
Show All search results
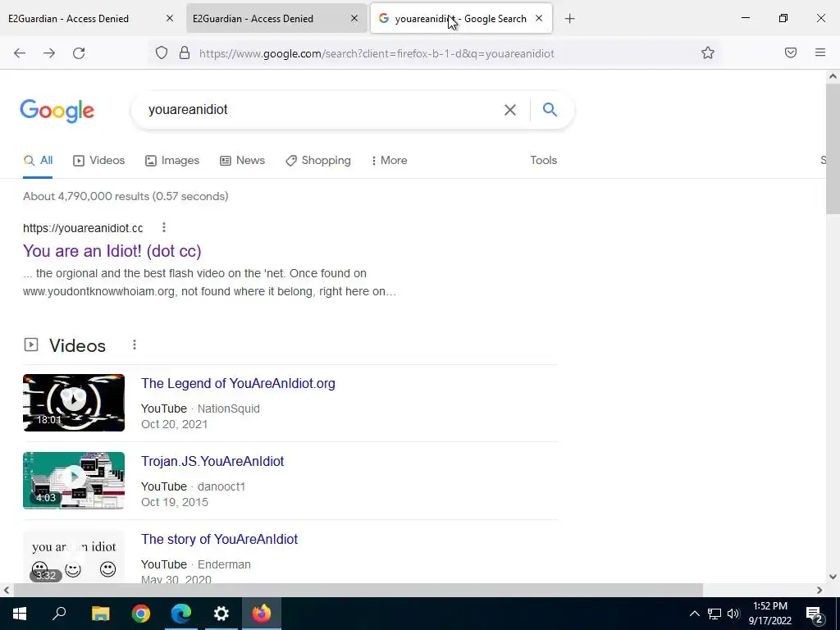tap(38, 160)
